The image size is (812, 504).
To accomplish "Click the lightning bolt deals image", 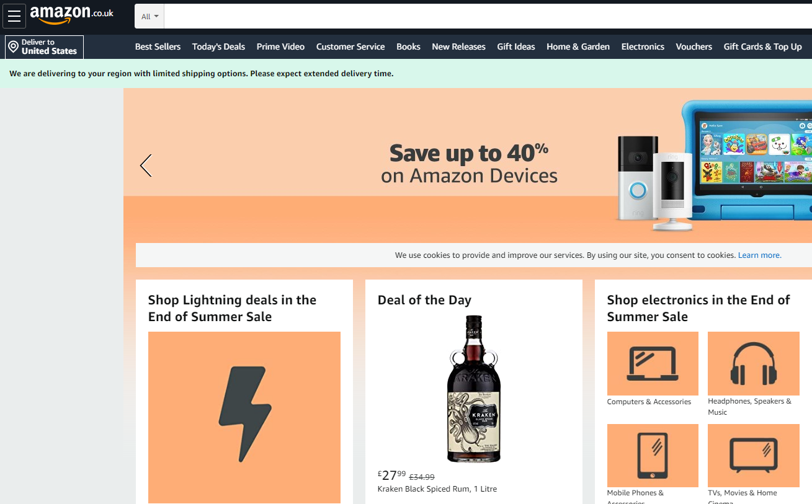I will pyautogui.click(x=244, y=417).
